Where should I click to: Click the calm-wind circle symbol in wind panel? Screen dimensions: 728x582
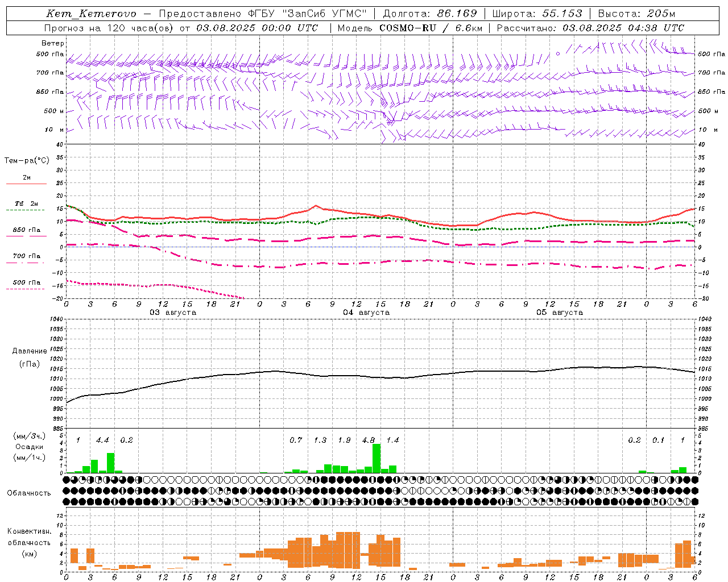(558, 53)
